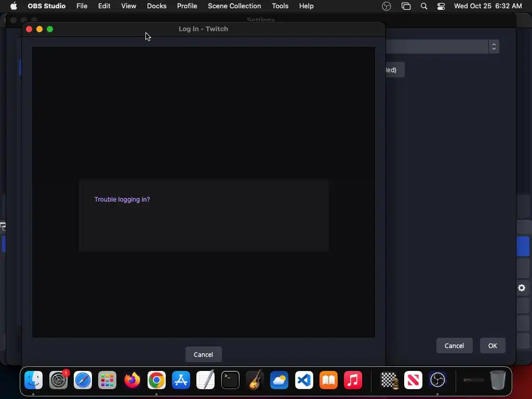Click OK in the Settings window

coord(493,345)
